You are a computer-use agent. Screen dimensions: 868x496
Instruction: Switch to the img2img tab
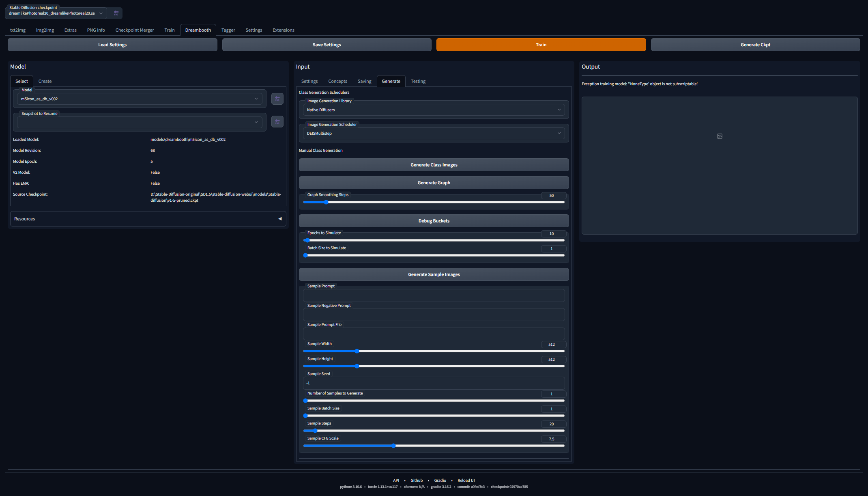click(x=45, y=30)
